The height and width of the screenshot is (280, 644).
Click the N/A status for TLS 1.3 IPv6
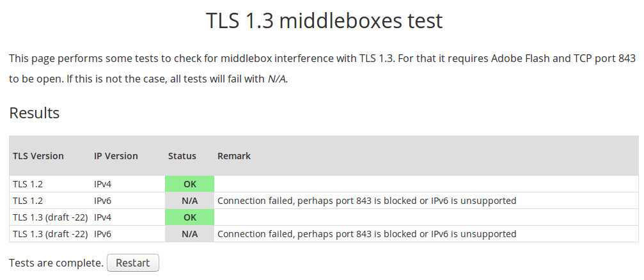(x=190, y=234)
